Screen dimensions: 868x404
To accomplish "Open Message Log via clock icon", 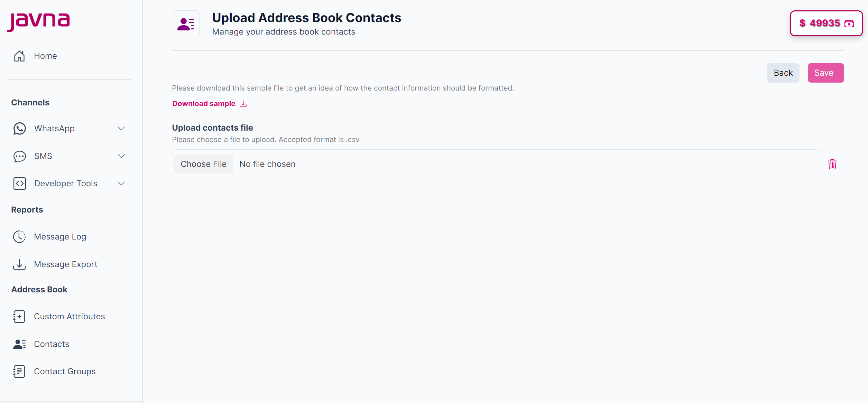I will point(19,236).
